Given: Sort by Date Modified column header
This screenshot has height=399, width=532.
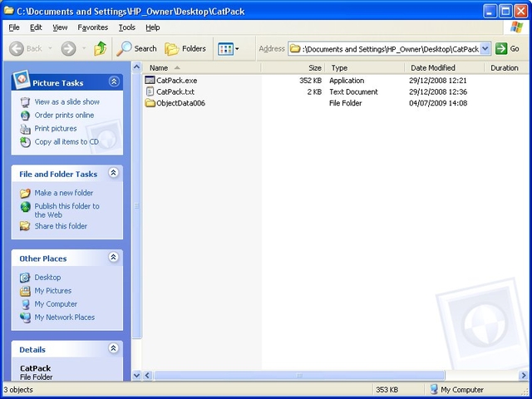Looking at the screenshot, I should (445, 68).
